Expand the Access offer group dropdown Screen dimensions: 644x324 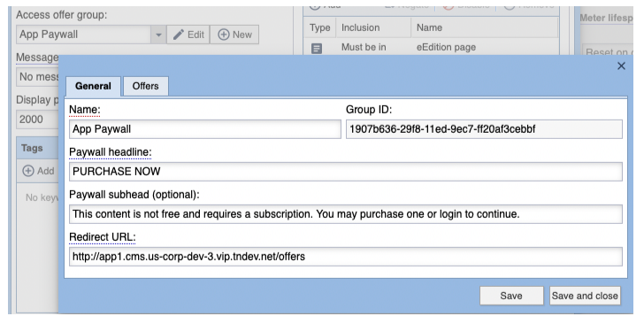pos(158,35)
